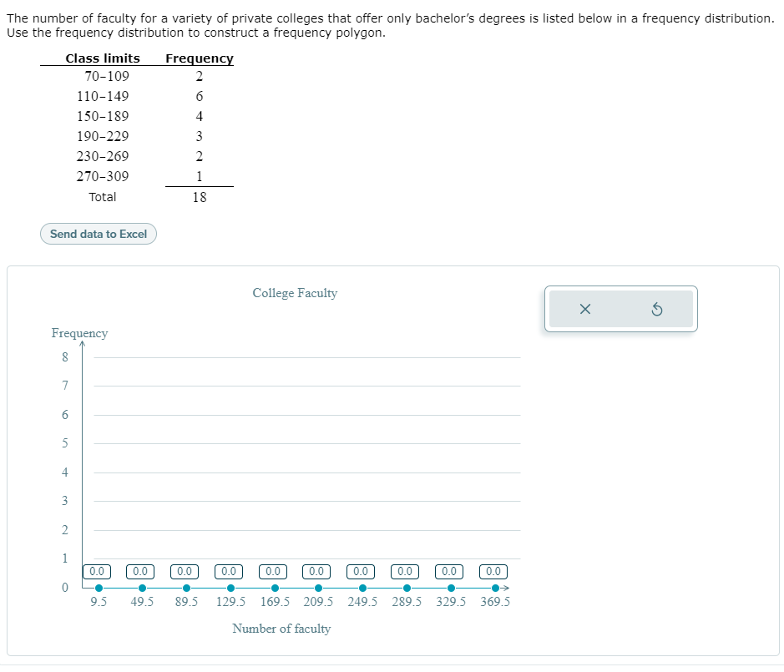Click the frequency input above 49.5

tap(139, 571)
